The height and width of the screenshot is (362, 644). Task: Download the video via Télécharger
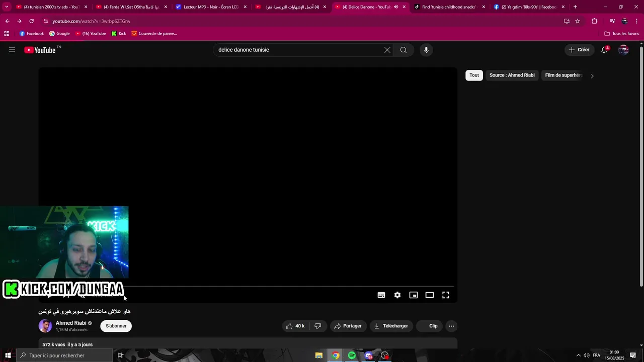pyautogui.click(x=391, y=326)
